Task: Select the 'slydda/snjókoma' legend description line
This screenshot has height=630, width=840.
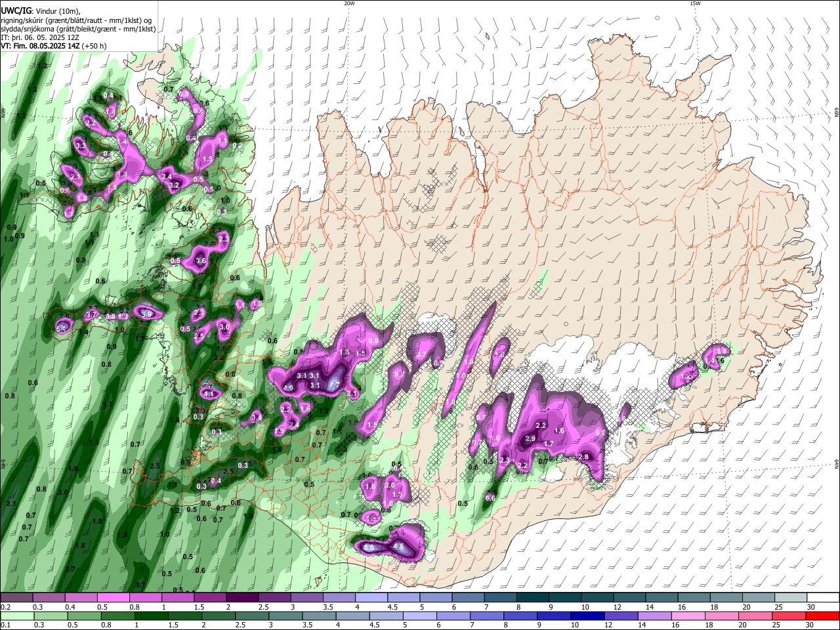Action: click(78, 29)
